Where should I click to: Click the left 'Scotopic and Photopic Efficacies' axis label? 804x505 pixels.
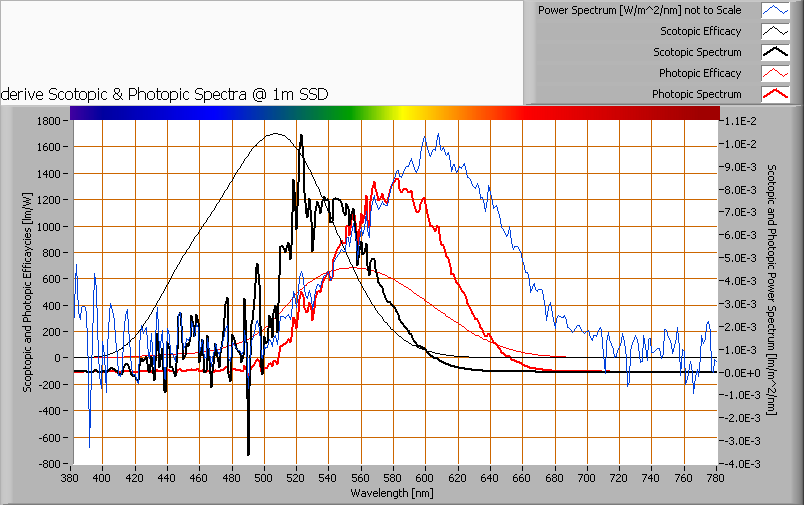coord(27,291)
